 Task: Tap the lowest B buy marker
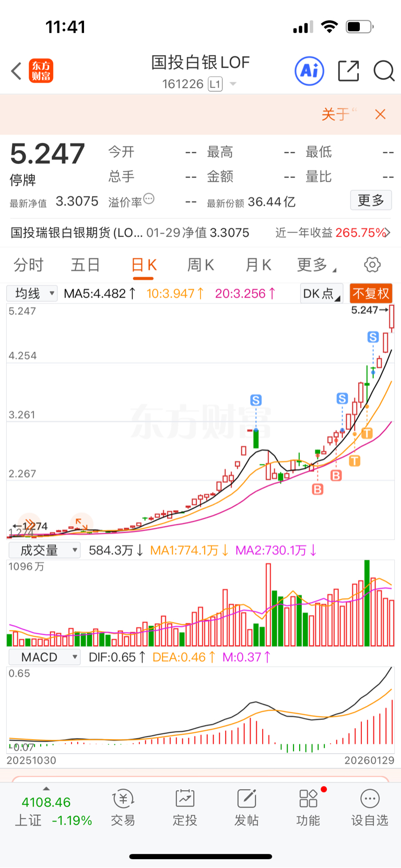(317, 490)
